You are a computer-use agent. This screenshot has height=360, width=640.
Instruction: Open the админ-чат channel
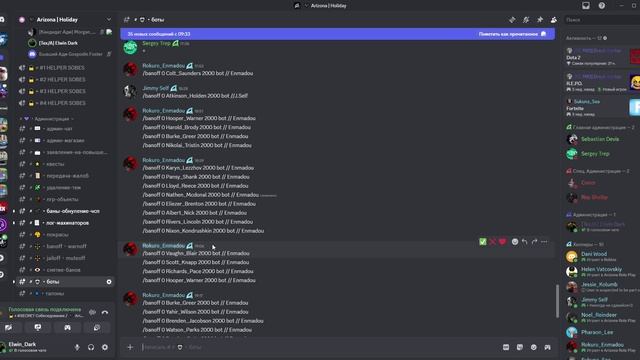point(65,129)
